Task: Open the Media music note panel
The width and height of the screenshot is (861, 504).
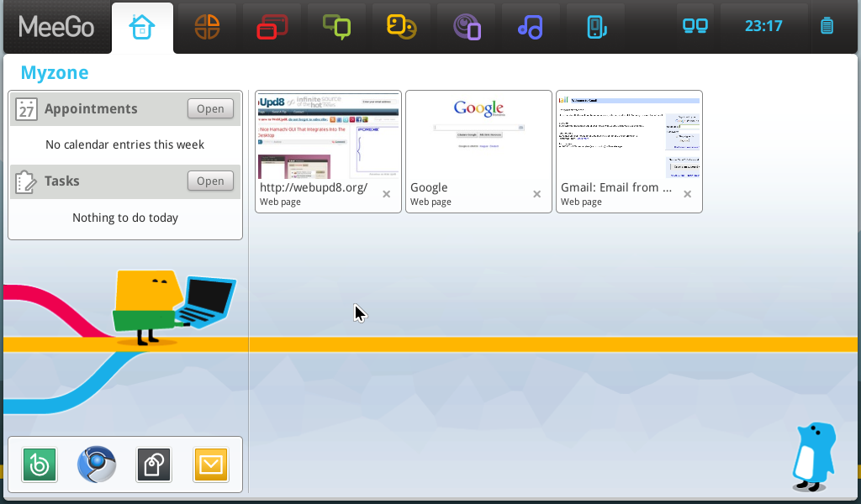Action: 531,27
